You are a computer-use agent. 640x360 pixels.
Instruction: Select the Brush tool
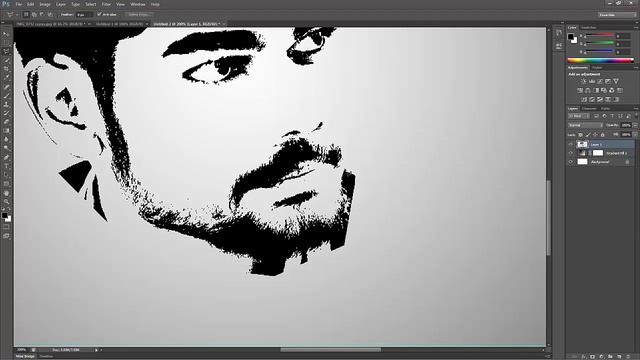click(6, 96)
